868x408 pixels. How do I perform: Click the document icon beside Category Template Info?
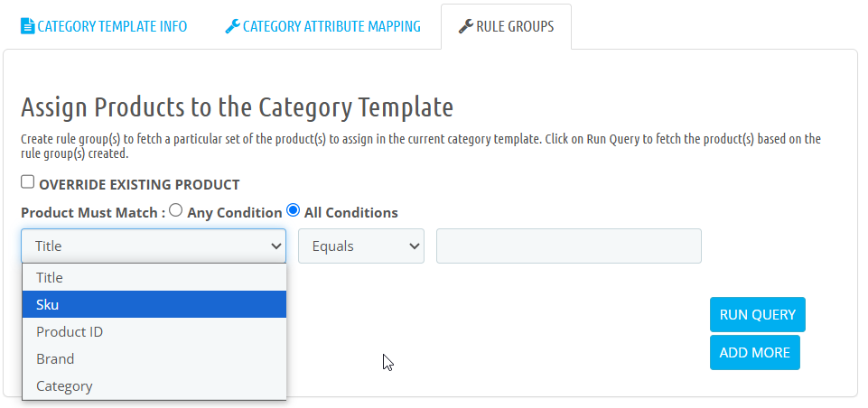click(28, 26)
